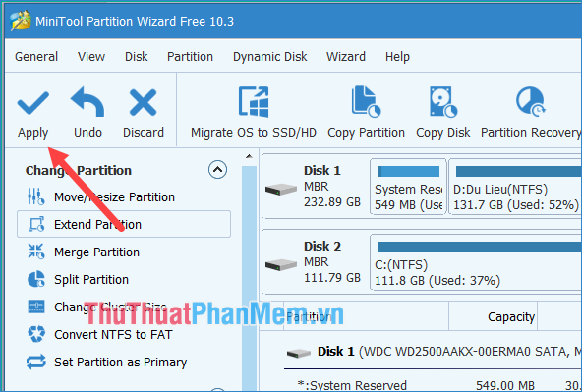The width and height of the screenshot is (582, 392).
Task: Choose Extend Partition text in sidebar
Action: coord(97,224)
